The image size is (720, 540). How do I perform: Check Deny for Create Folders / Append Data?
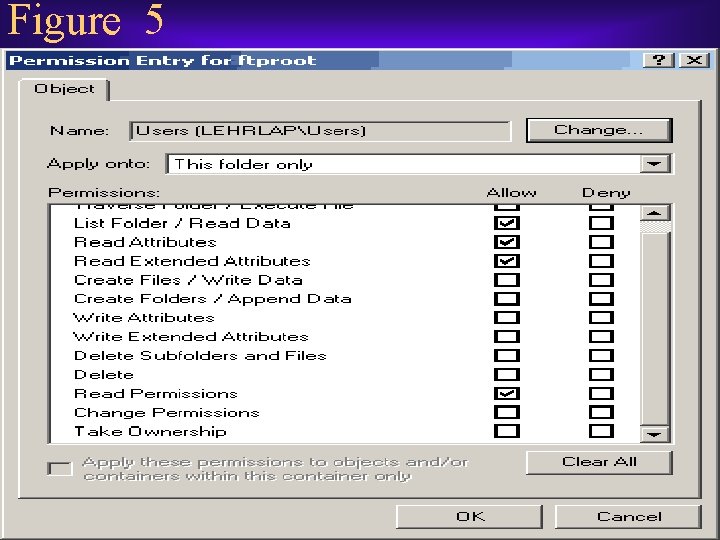point(602,299)
